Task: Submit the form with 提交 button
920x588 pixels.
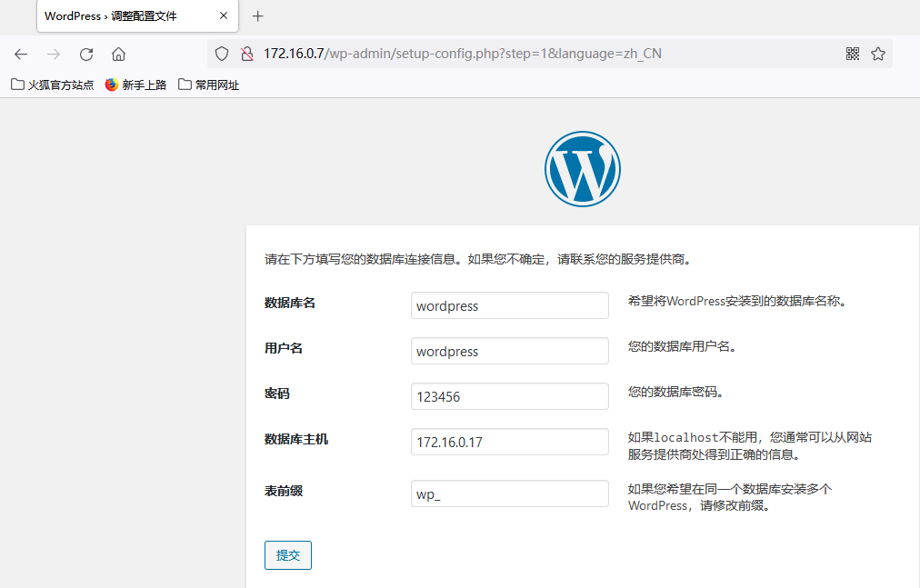Action: pyautogui.click(x=288, y=555)
